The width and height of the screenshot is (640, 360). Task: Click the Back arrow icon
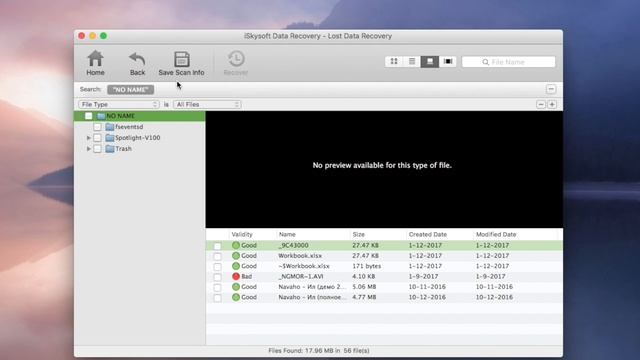(x=137, y=59)
